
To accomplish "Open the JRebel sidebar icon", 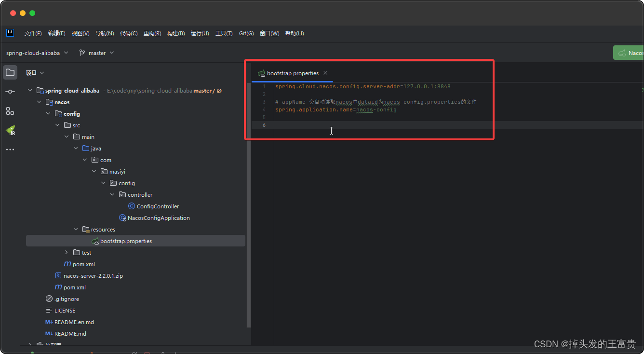I will [10, 130].
